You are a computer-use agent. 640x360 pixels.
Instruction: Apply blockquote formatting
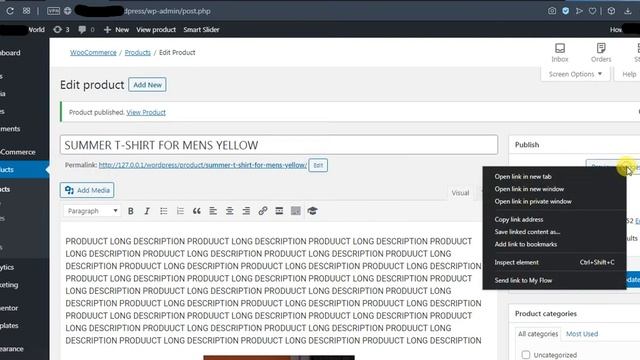coord(197,211)
